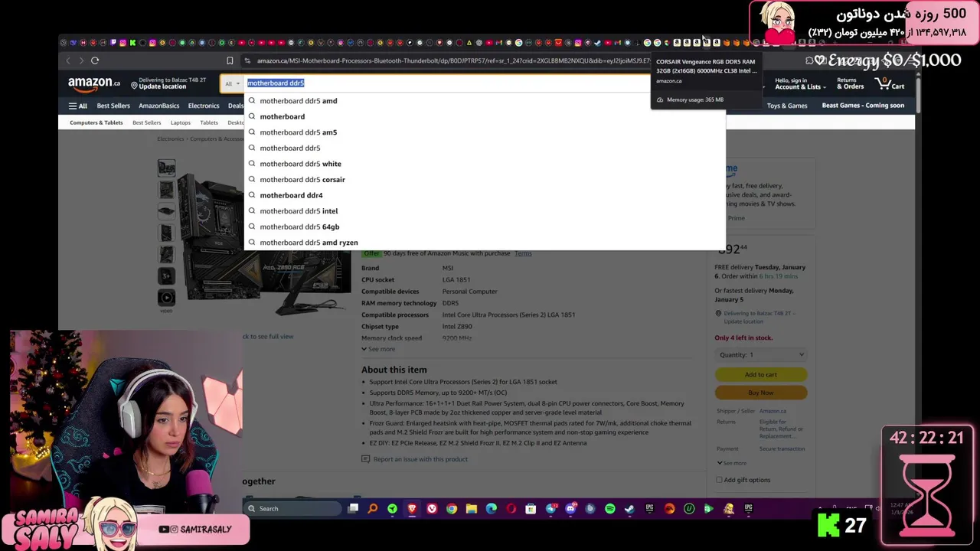Check the Add gift options box
Screen dimensions: 980x551
pyautogui.click(x=719, y=480)
